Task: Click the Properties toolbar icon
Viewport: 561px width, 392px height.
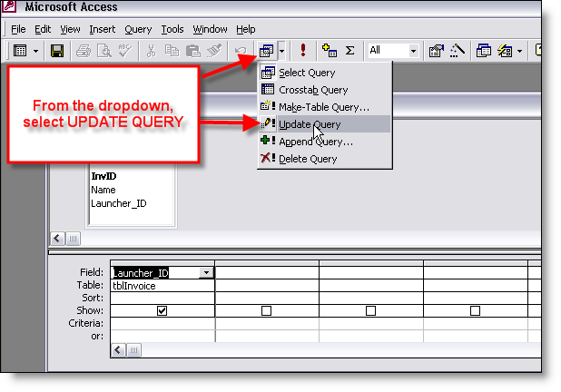Action: click(436, 51)
